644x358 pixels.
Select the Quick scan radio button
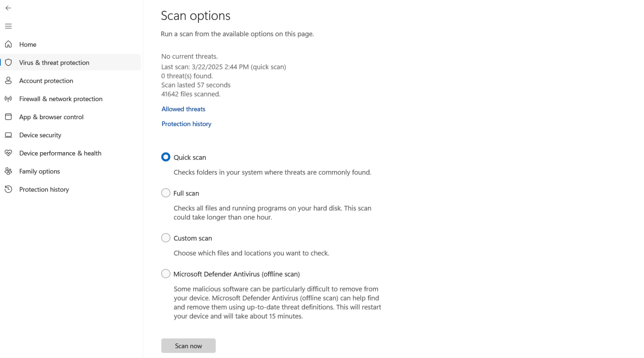pyautogui.click(x=166, y=157)
